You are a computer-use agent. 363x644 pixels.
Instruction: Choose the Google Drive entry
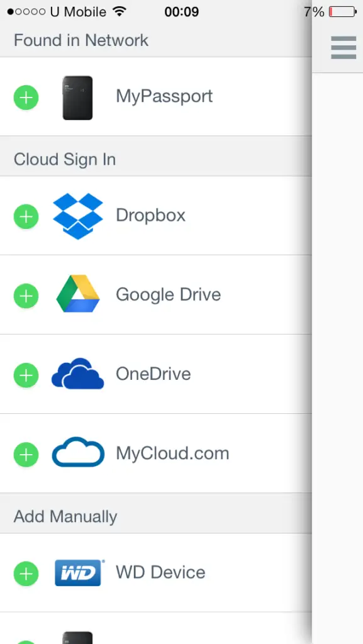[156, 294]
